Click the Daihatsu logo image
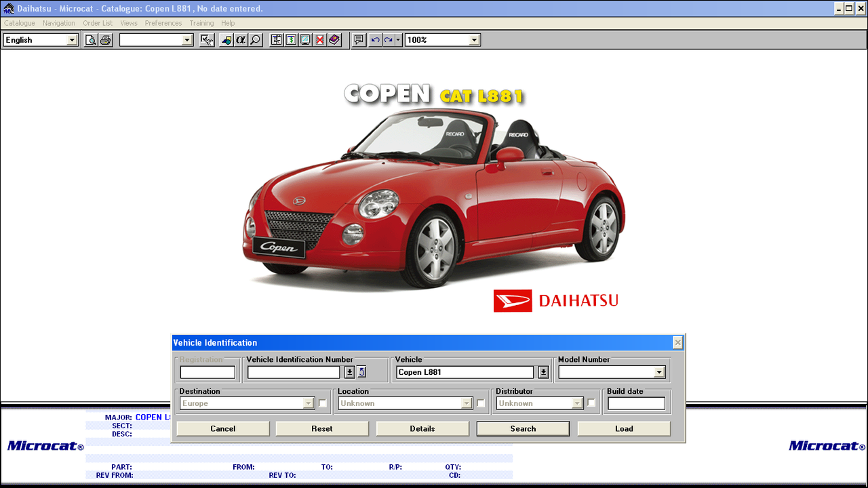The image size is (868, 488). tap(556, 300)
